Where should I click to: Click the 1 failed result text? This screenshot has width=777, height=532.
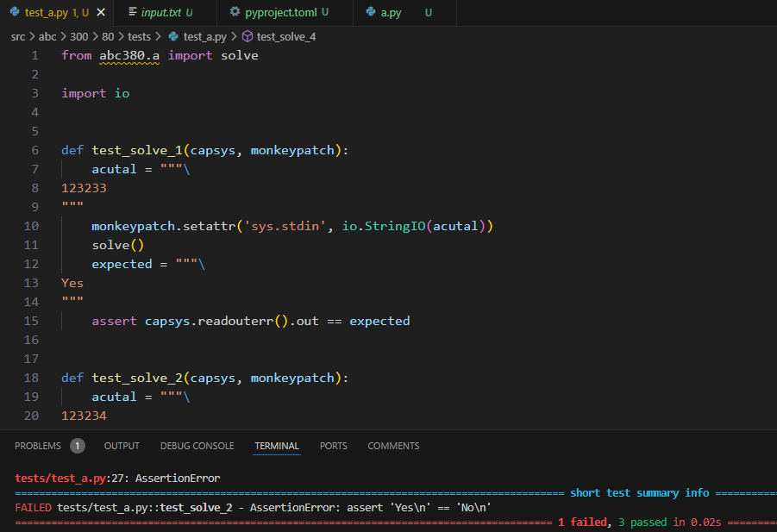coord(582,523)
